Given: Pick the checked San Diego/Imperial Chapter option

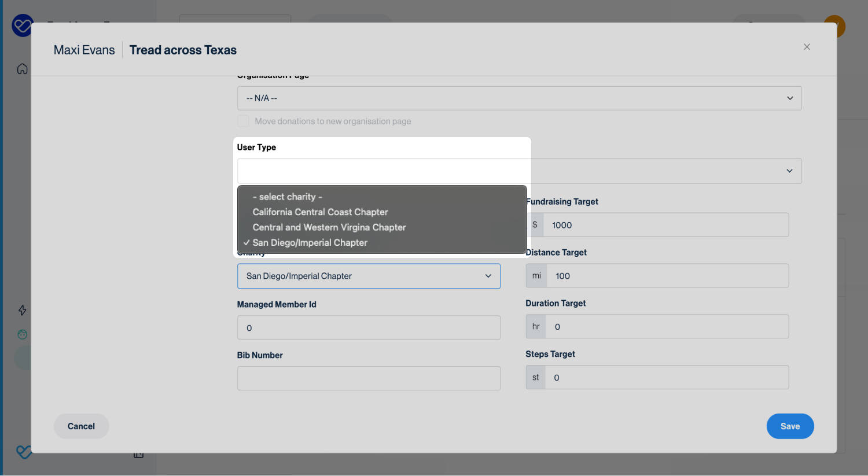Looking at the screenshot, I should click(x=310, y=243).
